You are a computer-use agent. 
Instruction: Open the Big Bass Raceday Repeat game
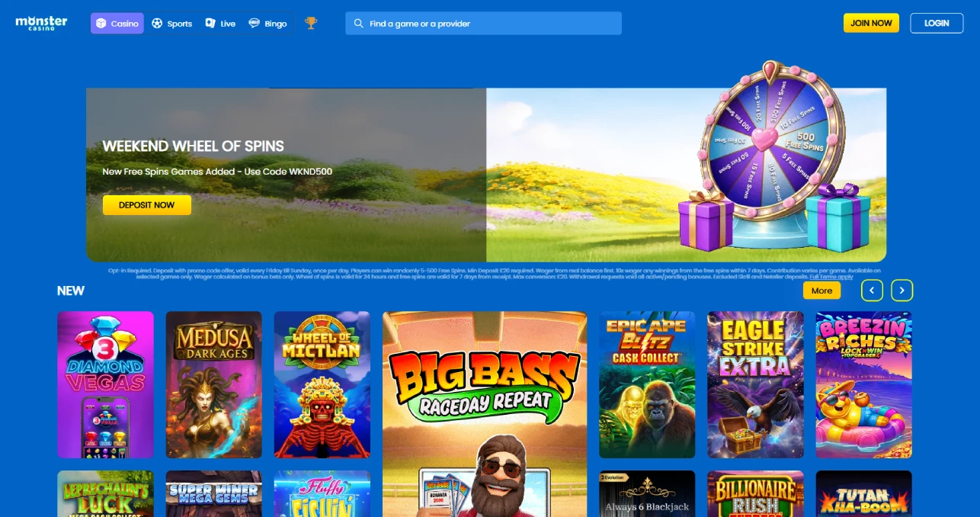pos(485,414)
